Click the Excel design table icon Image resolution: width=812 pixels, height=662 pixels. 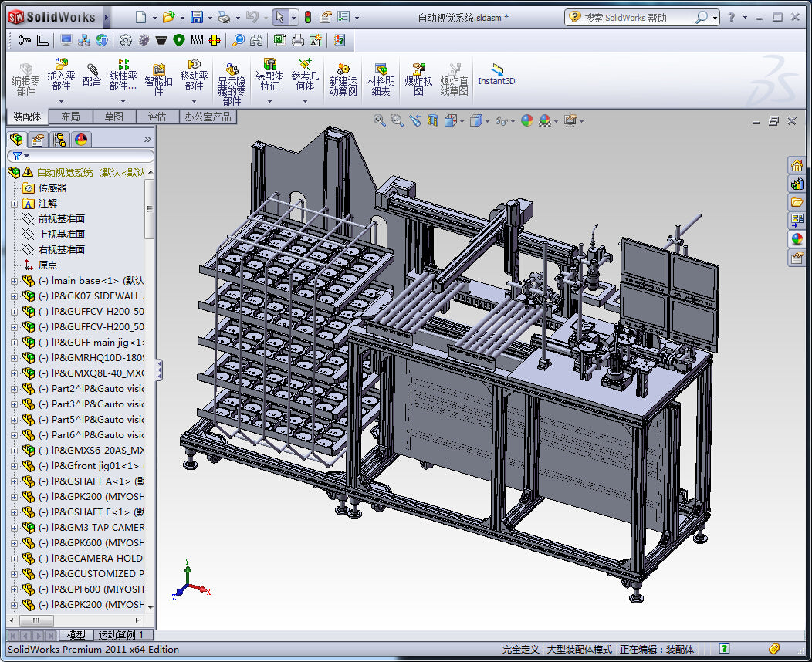279,40
